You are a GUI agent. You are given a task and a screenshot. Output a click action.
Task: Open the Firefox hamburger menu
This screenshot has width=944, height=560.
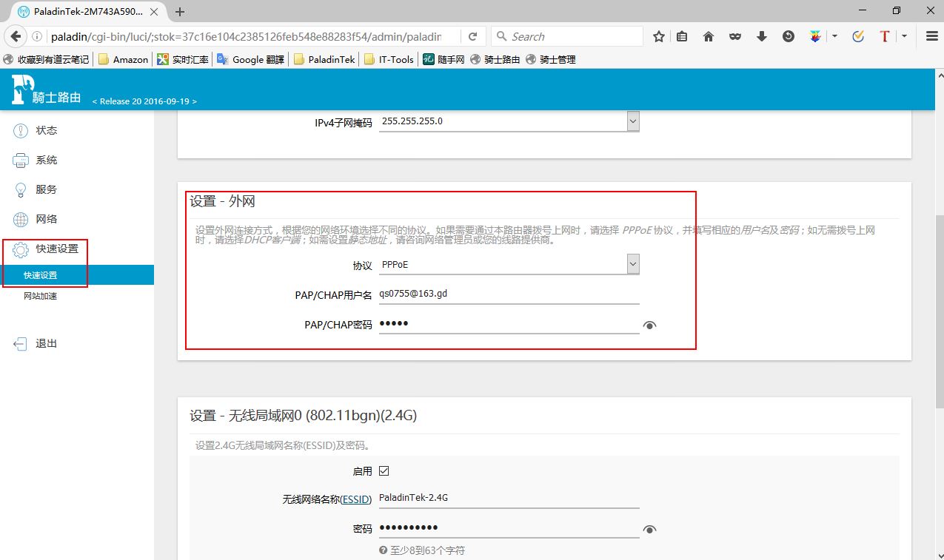(x=931, y=36)
